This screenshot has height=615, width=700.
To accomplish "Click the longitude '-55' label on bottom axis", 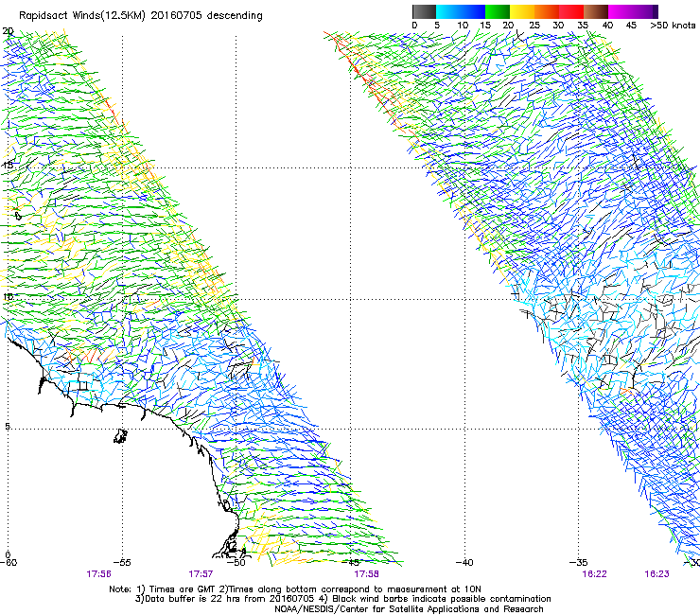I will [x=122, y=563].
